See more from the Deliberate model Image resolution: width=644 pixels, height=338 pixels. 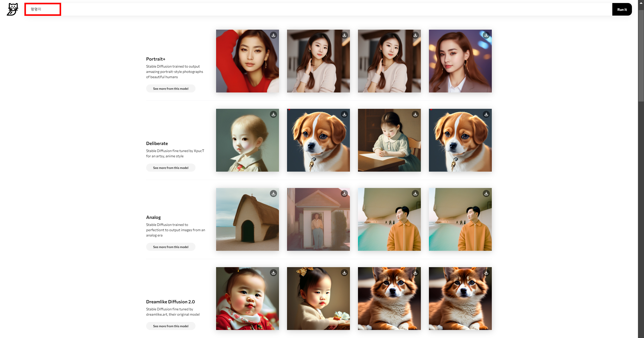171,168
